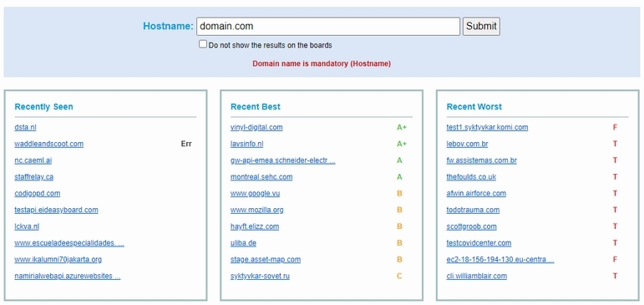Click the 'Recently Seen' heading
The height and width of the screenshot is (305, 644).
click(43, 107)
